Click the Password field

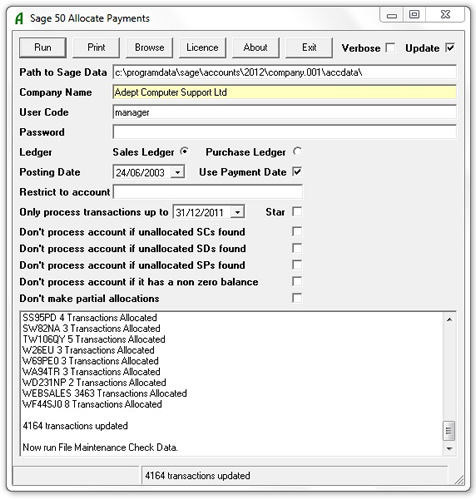click(x=284, y=132)
